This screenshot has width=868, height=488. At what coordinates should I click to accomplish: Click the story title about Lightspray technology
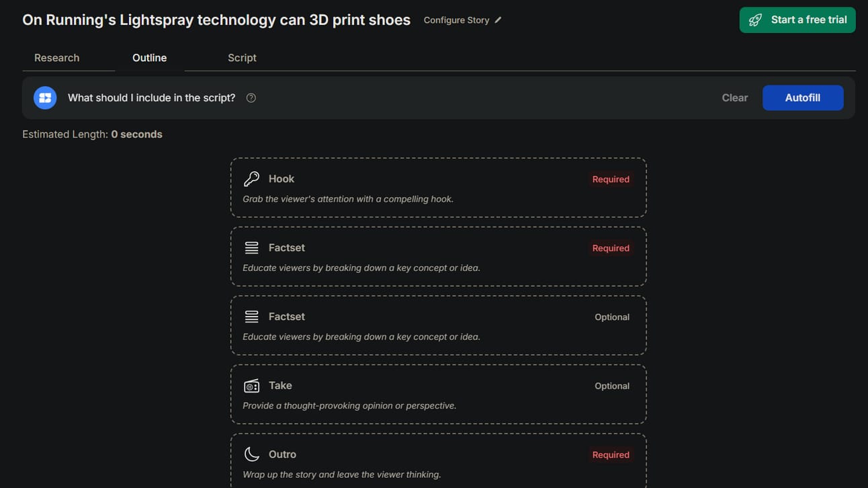[x=216, y=20]
